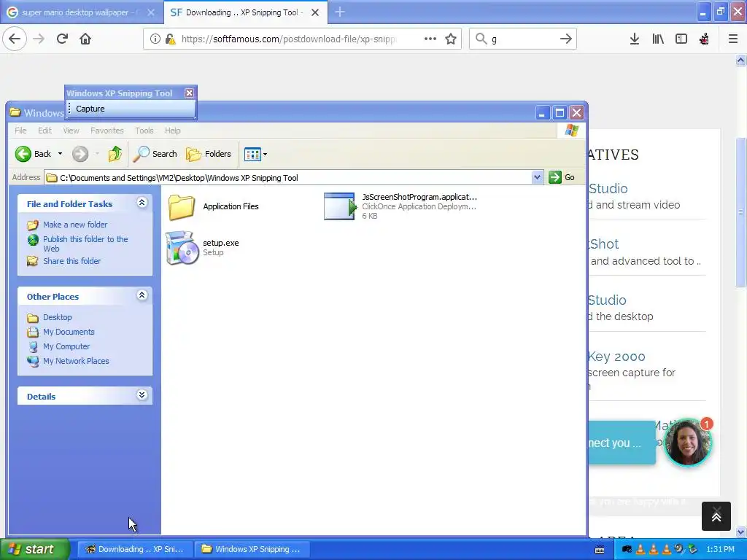Reload the softfamous page in Firefox

62,39
